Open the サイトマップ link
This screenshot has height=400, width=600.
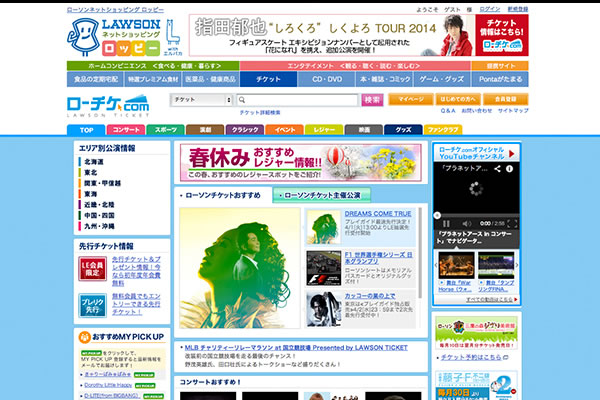point(513,111)
